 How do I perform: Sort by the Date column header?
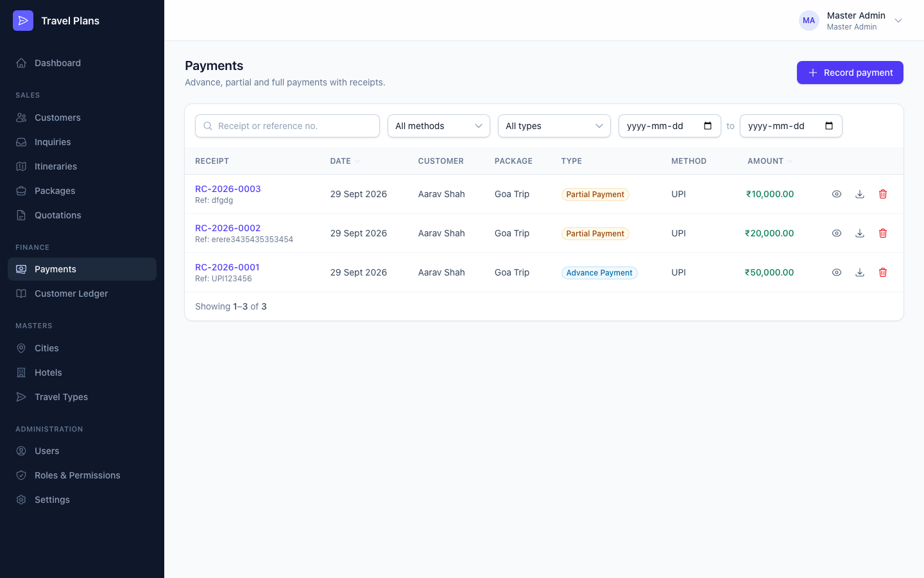click(345, 161)
